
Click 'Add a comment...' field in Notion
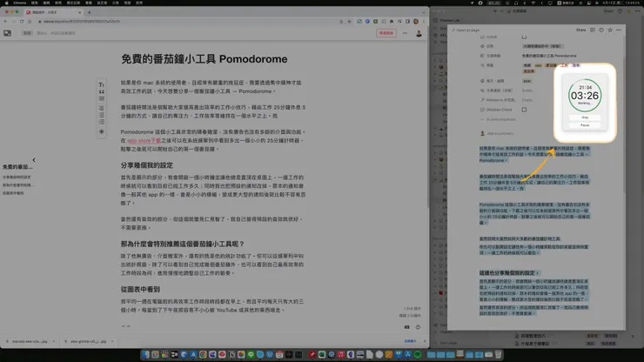click(500, 133)
